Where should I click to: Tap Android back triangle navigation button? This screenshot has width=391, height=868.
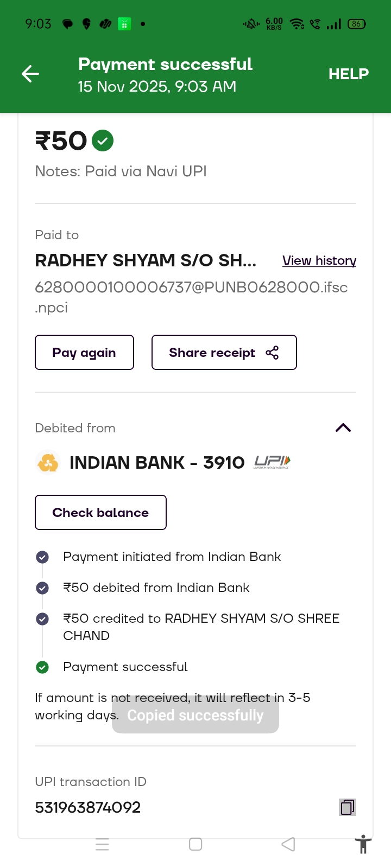point(288,844)
